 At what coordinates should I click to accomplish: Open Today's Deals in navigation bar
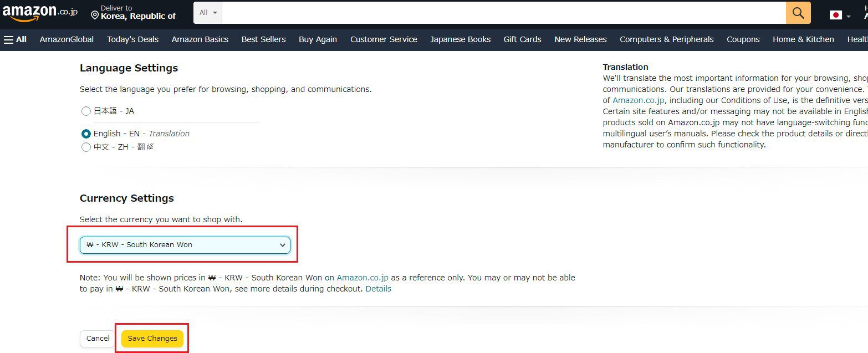[x=132, y=39]
